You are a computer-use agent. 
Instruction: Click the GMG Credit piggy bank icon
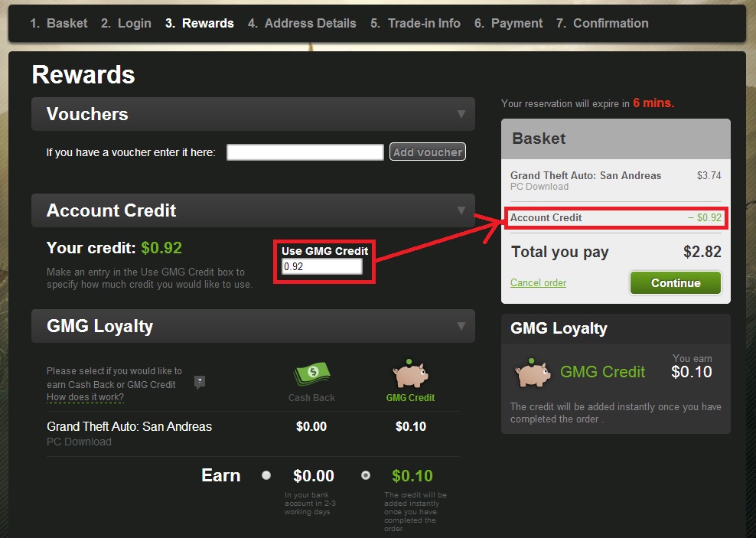pyautogui.click(x=410, y=373)
